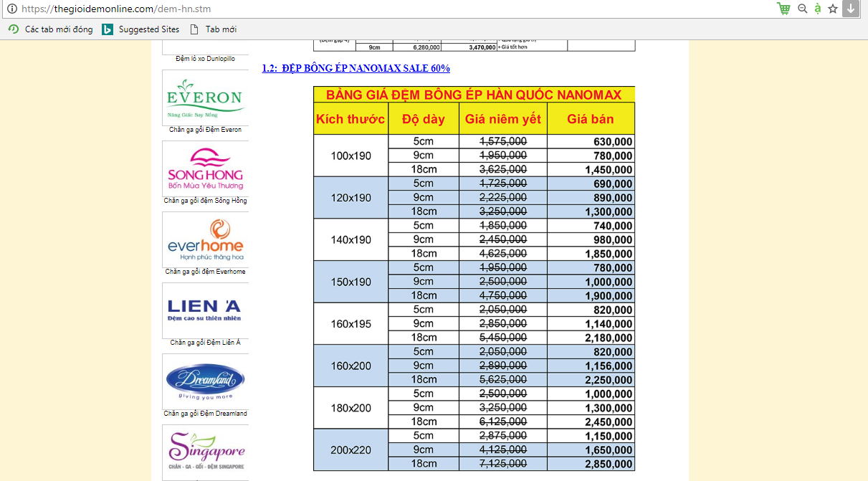Click the Lien A brand logo
The image size is (868, 481).
coord(205,310)
